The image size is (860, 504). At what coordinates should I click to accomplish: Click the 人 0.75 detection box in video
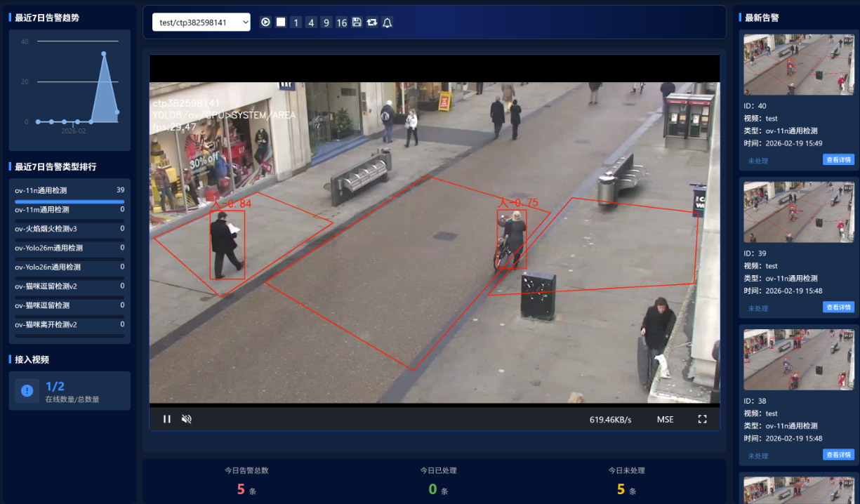(512, 239)
